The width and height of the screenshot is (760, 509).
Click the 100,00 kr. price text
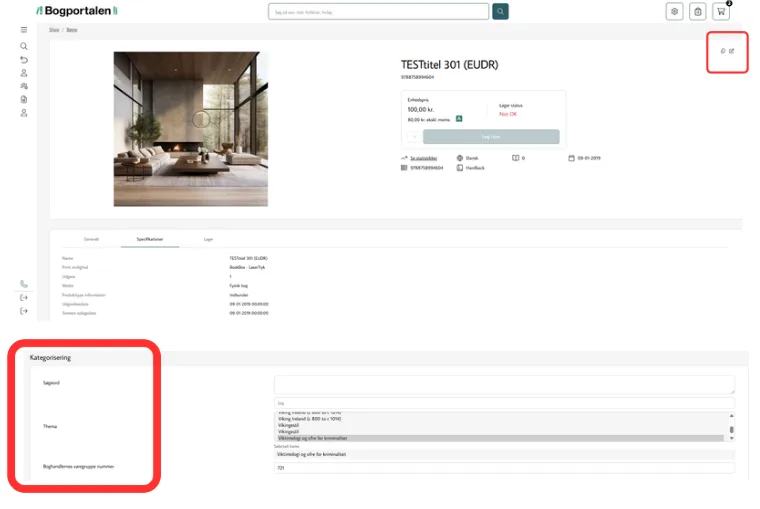coord(420,110)
